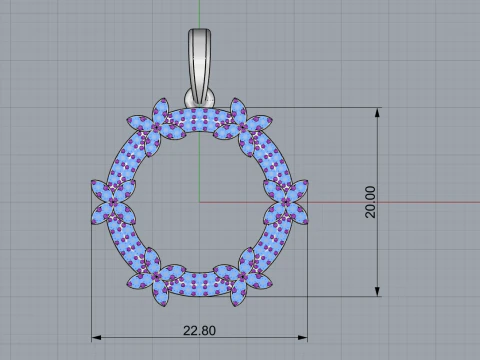The image size is (480, 360).
Task: Select the bottom-right flower of the pendant
Action: [243, 277]
